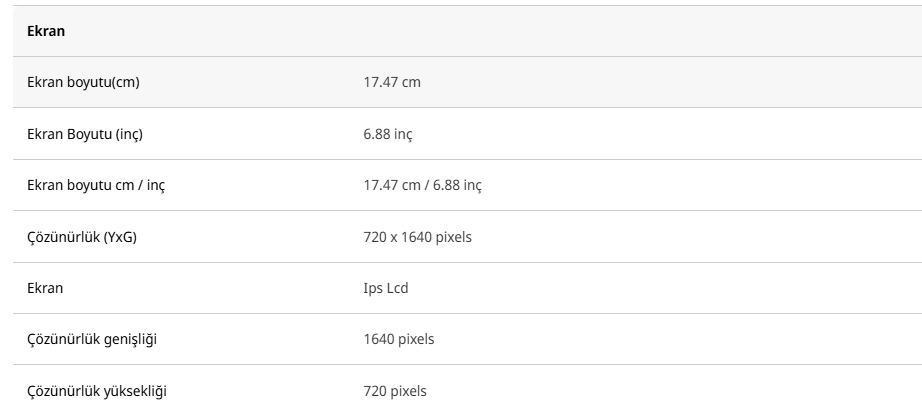Click the Ekran boyutu(cm) label
Screen dimensions: 922x413
coord(83,82)
